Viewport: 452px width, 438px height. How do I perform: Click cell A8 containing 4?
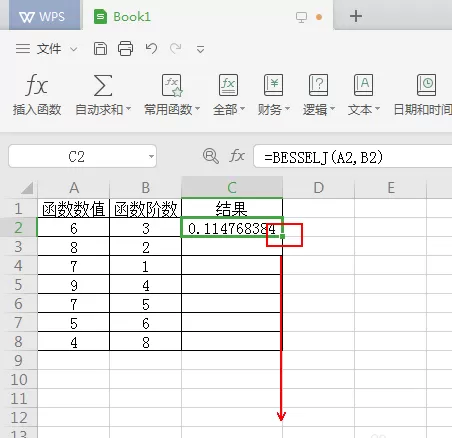pyautogui.click(x=74, y=342)
